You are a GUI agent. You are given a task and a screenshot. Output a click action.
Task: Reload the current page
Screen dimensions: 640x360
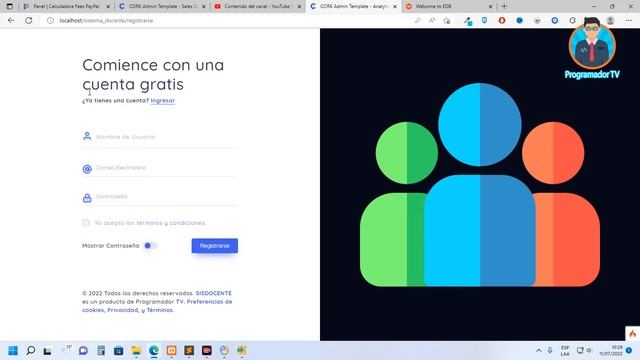(29, 20)
